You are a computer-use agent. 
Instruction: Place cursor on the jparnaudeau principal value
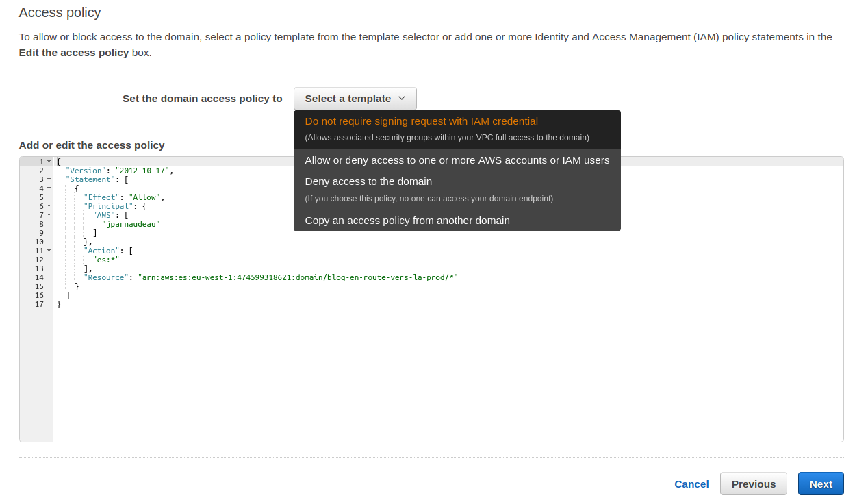(x=130, y=224)
